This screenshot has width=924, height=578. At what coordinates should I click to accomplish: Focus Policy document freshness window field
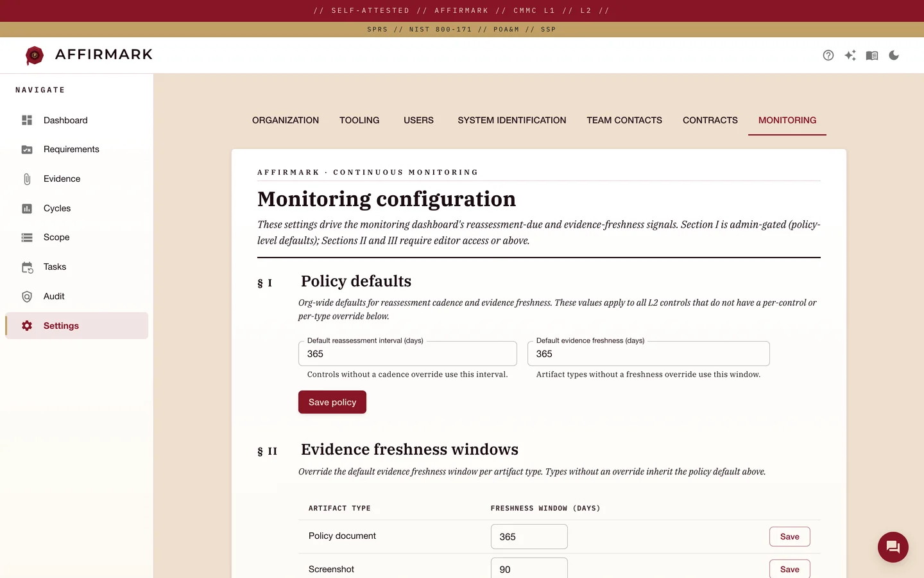point(529,537)
